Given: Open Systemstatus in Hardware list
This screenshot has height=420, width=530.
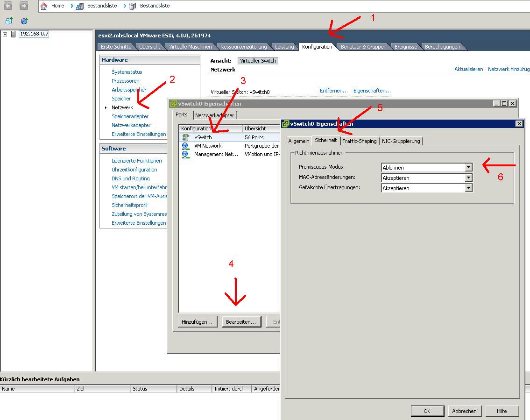Looking at the screenshot, I should [127, 72].
